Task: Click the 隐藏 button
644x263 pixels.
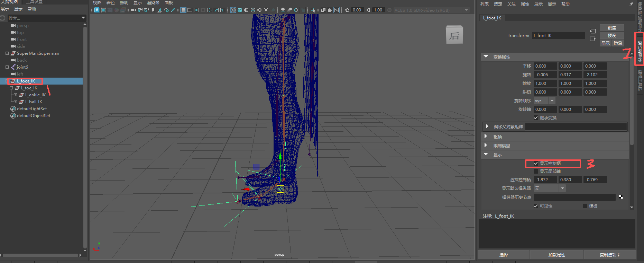Action: (x=618, y=43)
